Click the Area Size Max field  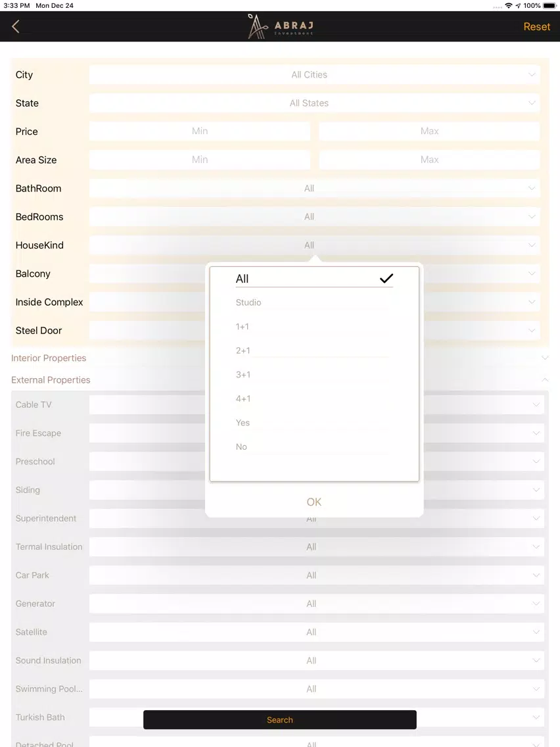click(x=429, y=160)
